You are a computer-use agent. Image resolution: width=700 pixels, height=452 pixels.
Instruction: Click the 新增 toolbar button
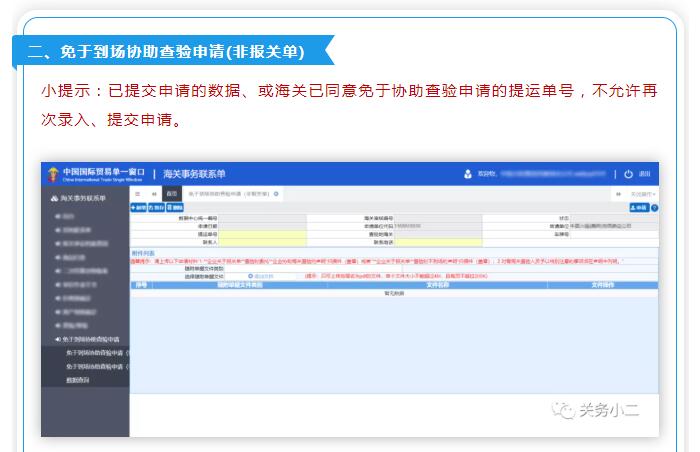pos(138,207)
